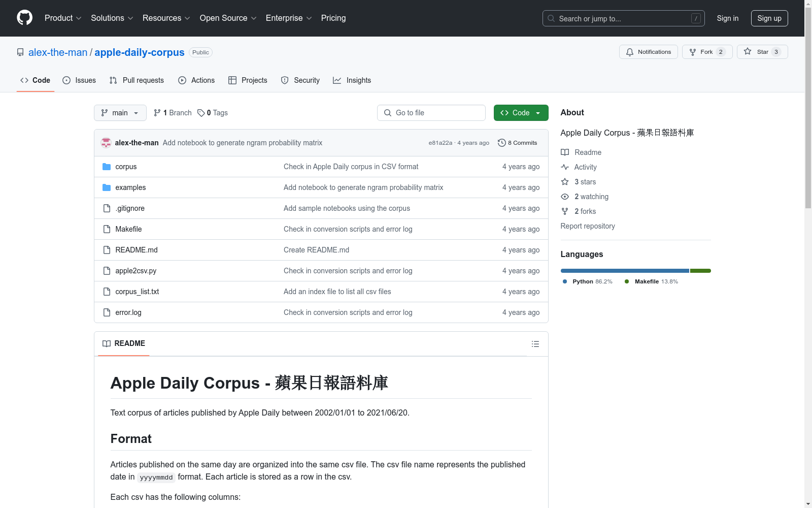Click 'Add an index file to list all csv files'
This screenshot has height=508, width=812.
click(337, 292)
